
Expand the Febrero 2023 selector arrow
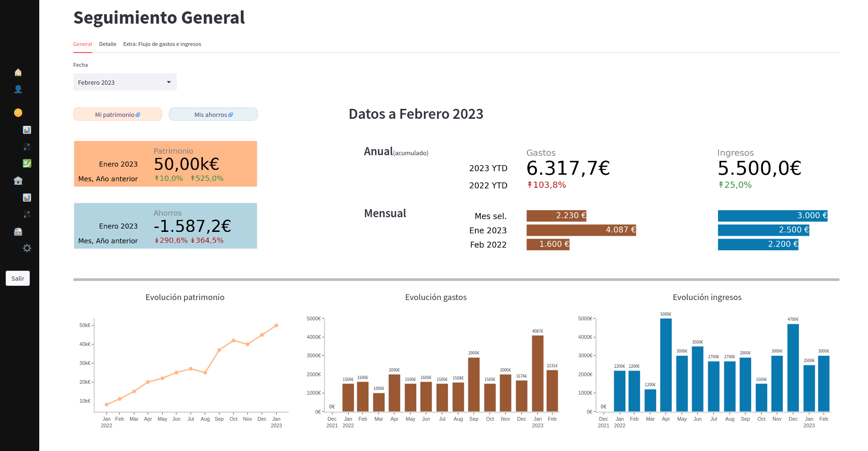[168, 82]
